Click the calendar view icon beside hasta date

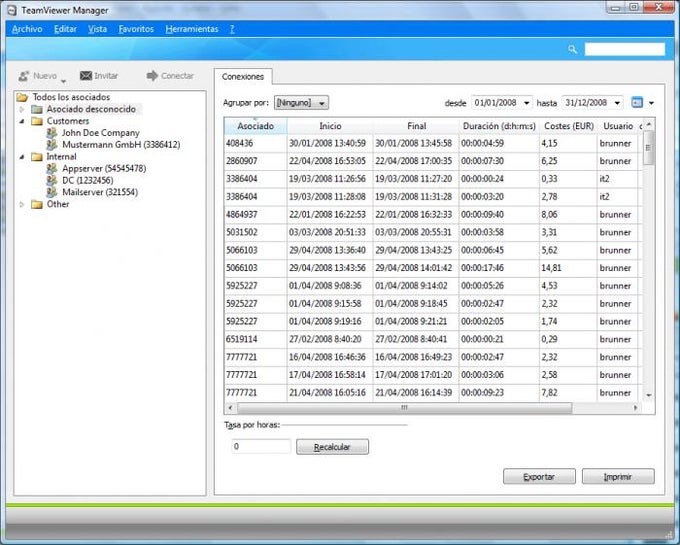(637, 102)
